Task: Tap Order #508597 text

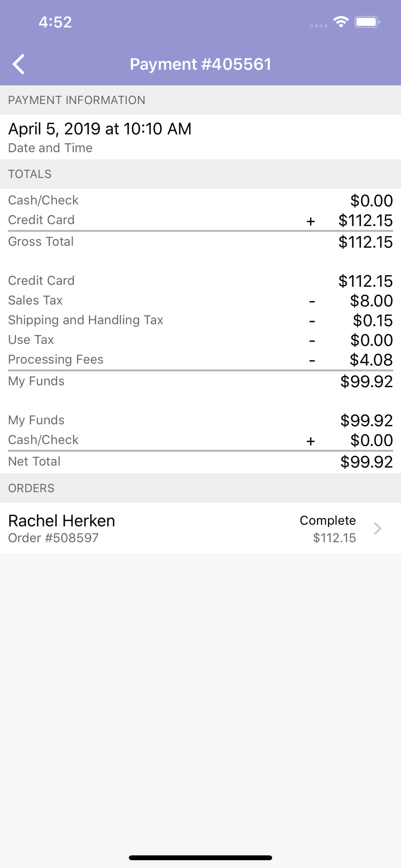Action: (x=53, y=538)
